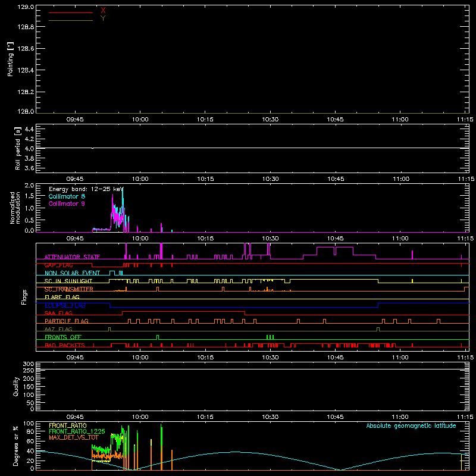The height and width of the screenshot is (476, 476).
Task: Click the 11:00 time label under modulation plot
Action: (x=400, y=239)
